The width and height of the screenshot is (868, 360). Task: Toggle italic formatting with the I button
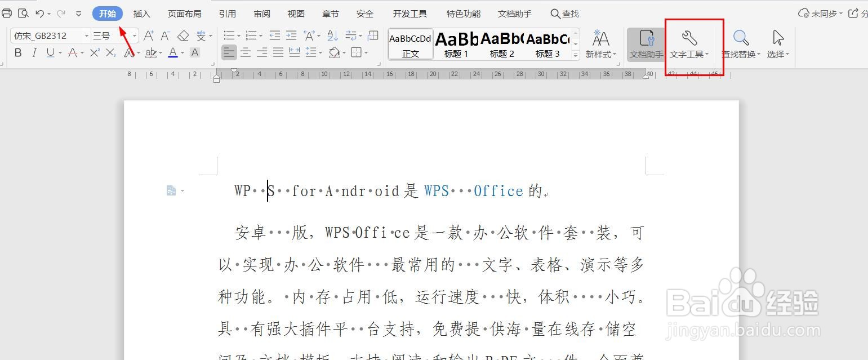34,52
